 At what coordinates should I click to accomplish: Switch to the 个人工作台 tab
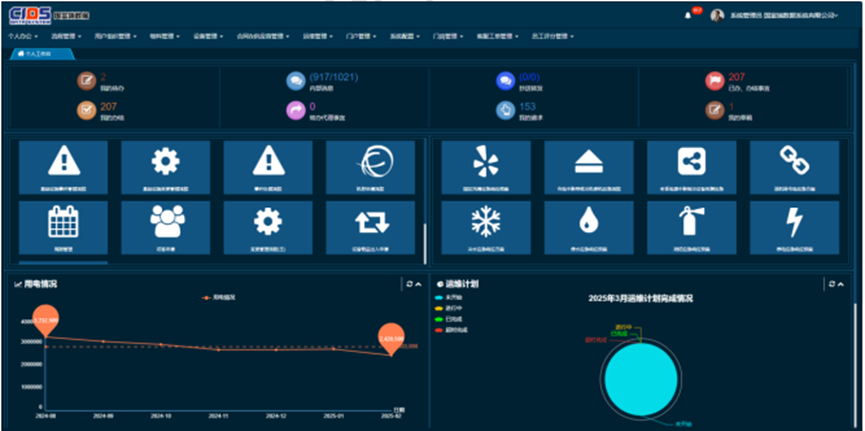coord(35,54)
